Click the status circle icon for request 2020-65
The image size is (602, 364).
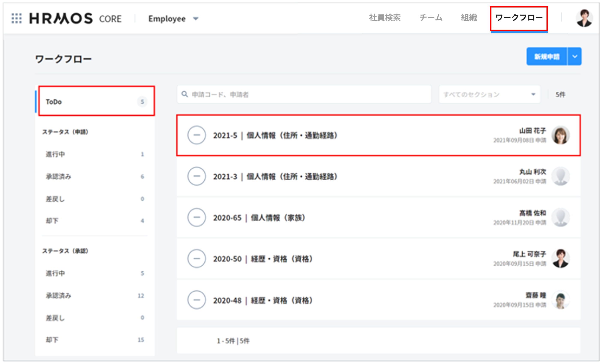(197, 218)
